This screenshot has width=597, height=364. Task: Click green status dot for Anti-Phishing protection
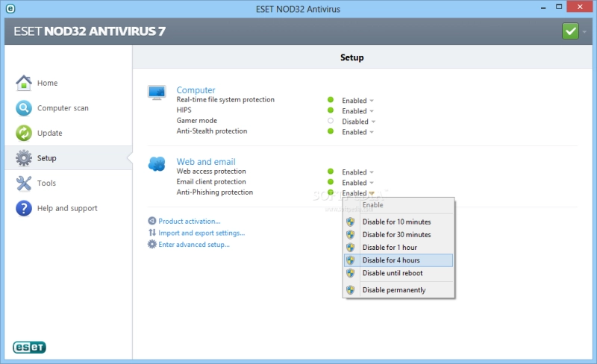[x=331, y=192]
